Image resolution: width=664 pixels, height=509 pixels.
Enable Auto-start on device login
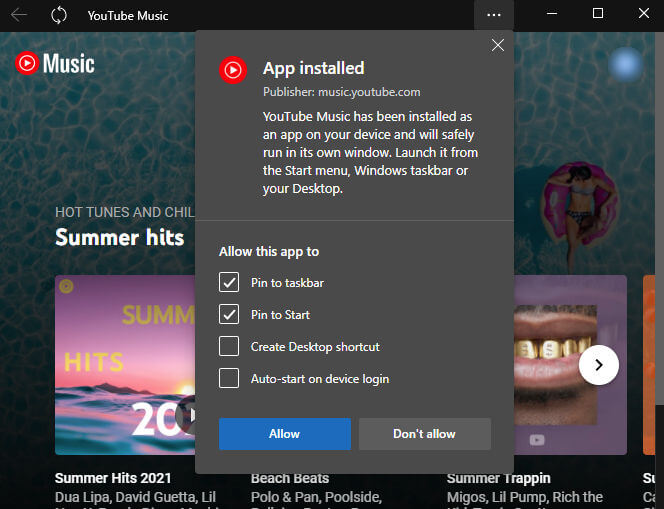click(x=229, y=378)
